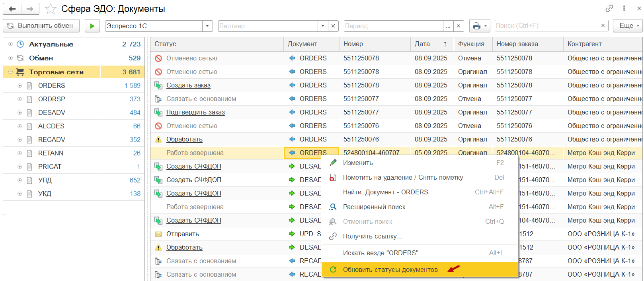Viewport: 644px width, 281px height.
Task: Click the Торговые сети shopping cart icon
Action: point(20,72)
